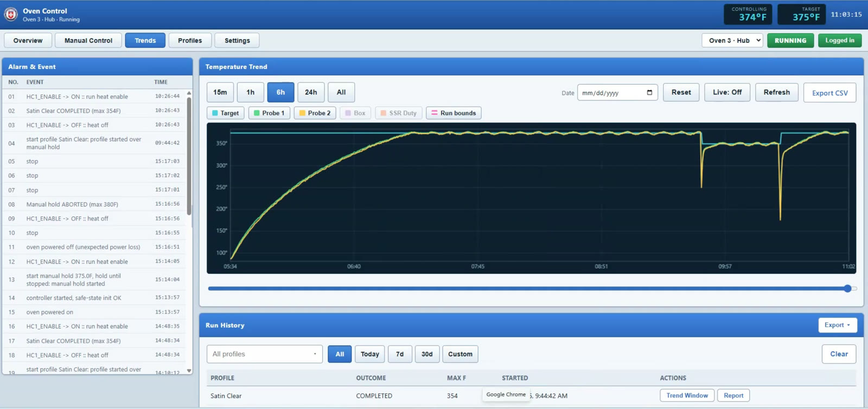Filter run history by All
Screen dimensions: 868x409
(x=340, y=354)
